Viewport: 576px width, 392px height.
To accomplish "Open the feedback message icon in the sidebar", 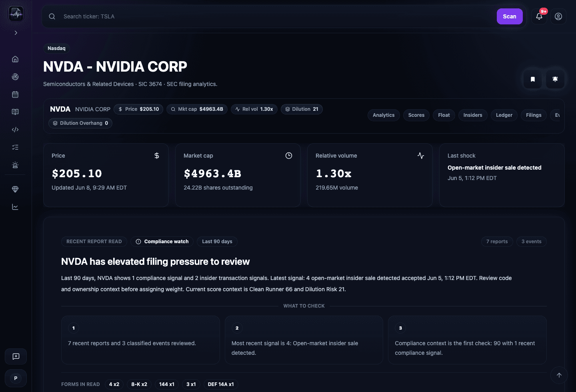I will click(x=16, y=356).
